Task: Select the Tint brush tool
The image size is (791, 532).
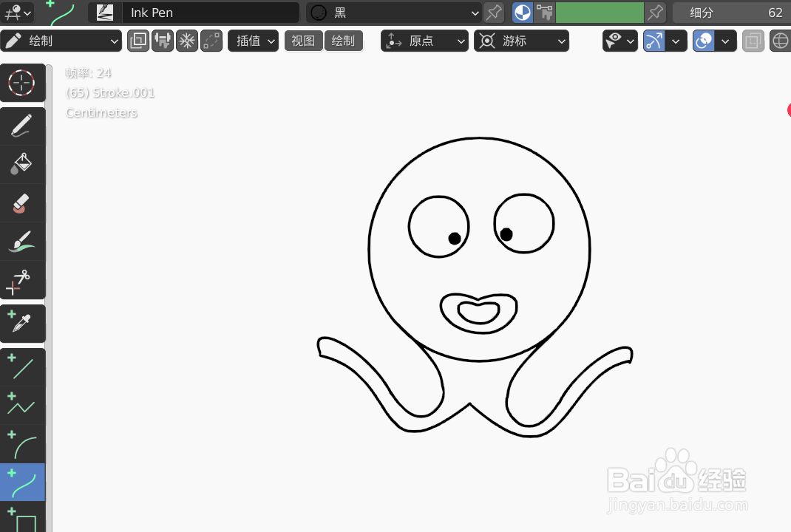Action: pyautogui.click(x=22, y=241)
